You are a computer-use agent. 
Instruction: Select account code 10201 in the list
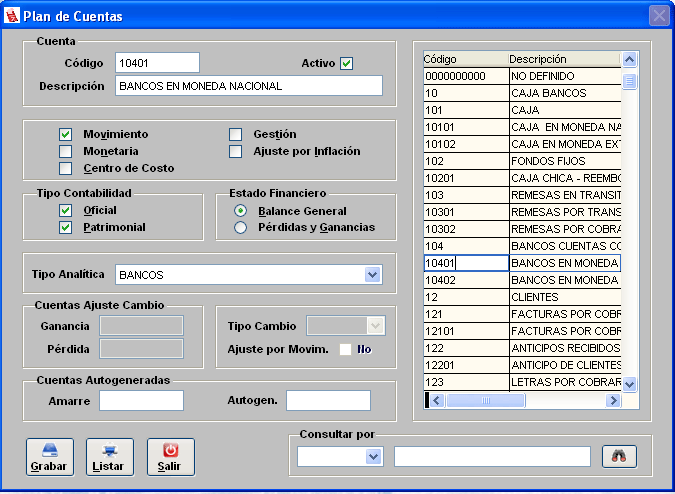tap(466, 178)
